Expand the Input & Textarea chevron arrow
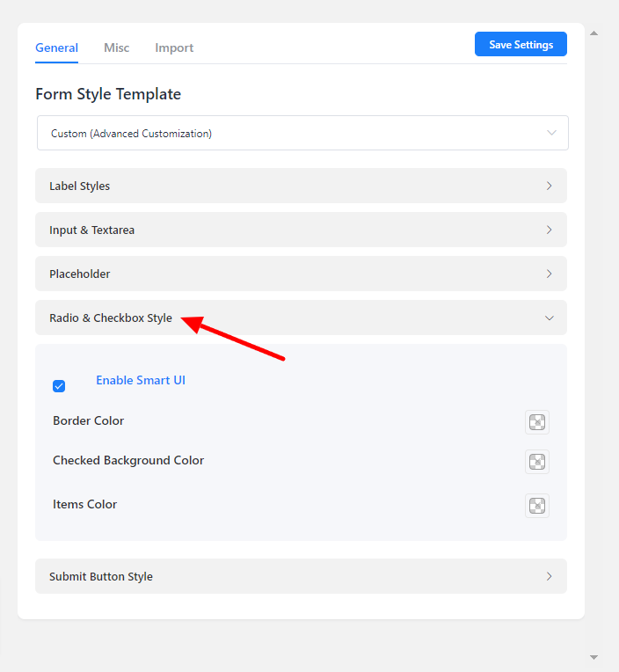 click(549, 230)
